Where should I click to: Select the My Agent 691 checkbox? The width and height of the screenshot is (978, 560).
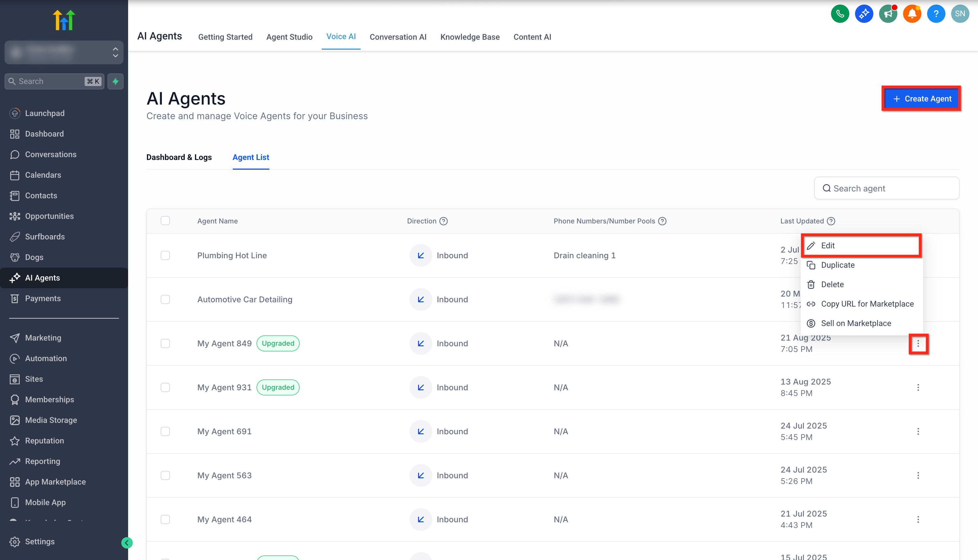point(165,431)
